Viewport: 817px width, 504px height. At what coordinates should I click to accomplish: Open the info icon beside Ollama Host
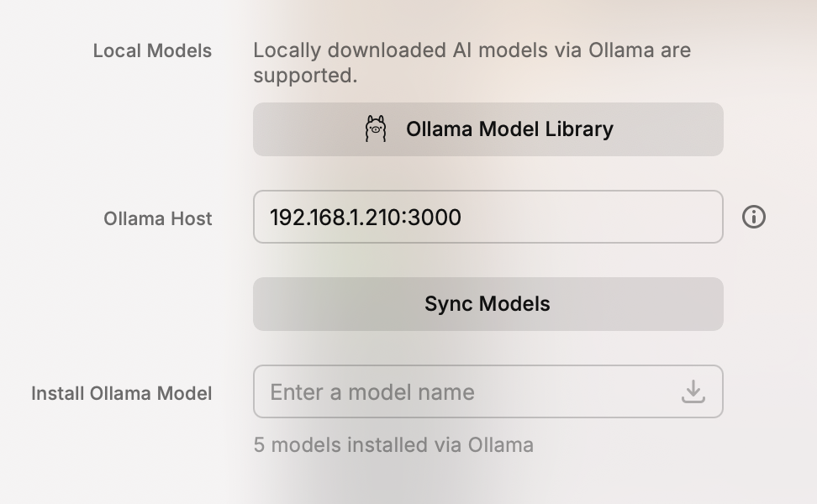[x=753, y=217]
